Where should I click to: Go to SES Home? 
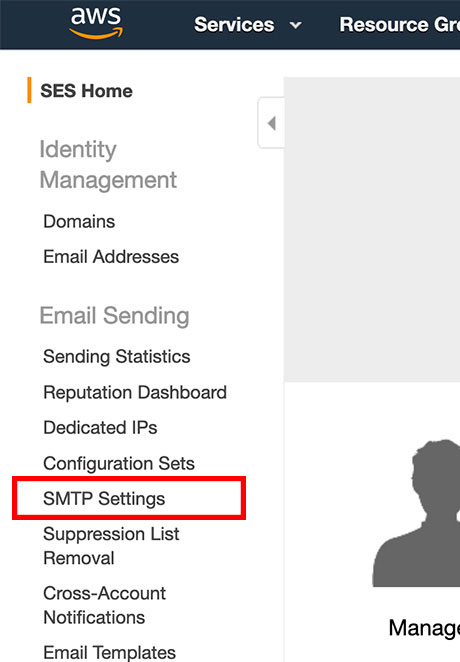[87, 91]
